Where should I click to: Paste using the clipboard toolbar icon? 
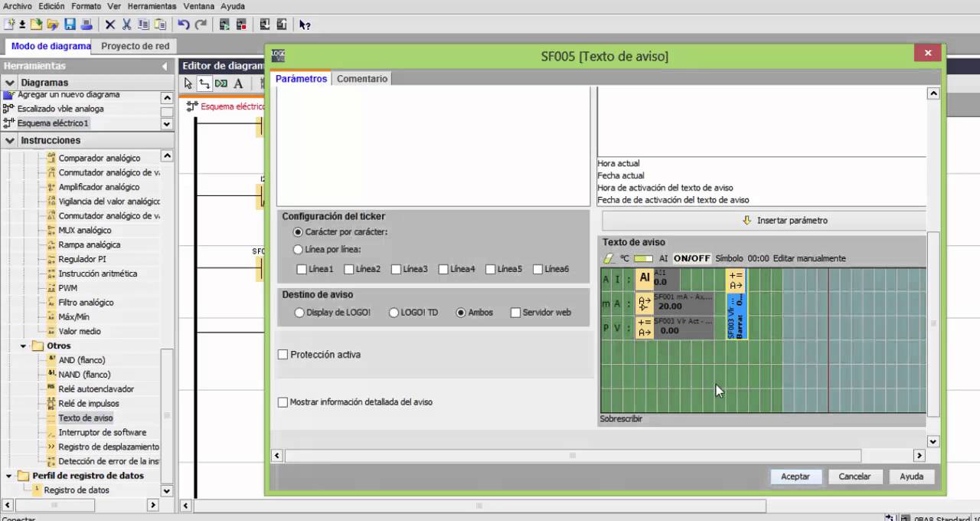pyautogui.click(x=160, y=25)
